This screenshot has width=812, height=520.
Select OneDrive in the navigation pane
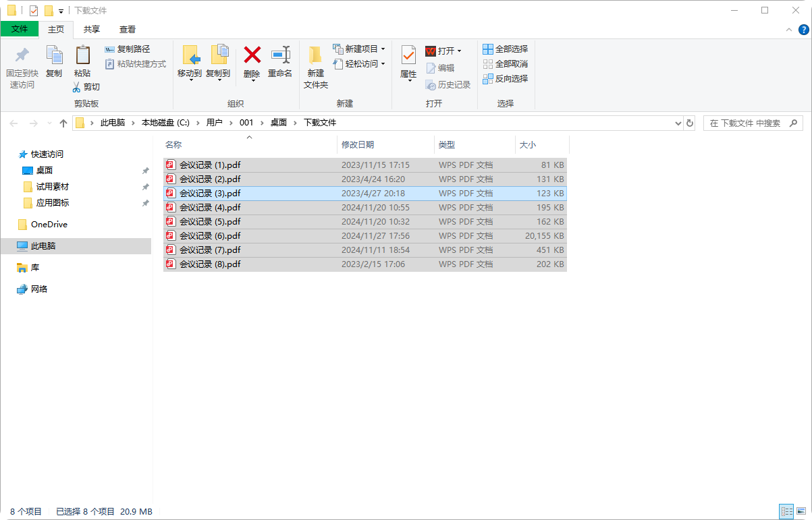click(49, 225)
